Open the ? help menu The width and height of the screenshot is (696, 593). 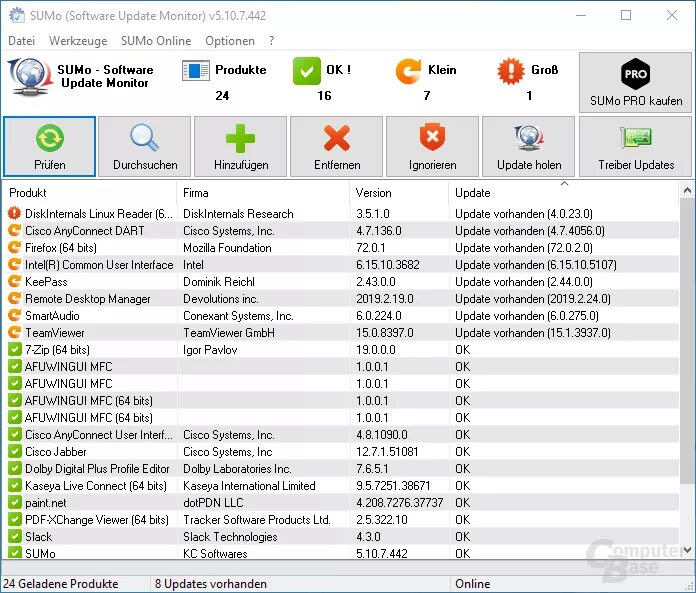pos(271,41)
